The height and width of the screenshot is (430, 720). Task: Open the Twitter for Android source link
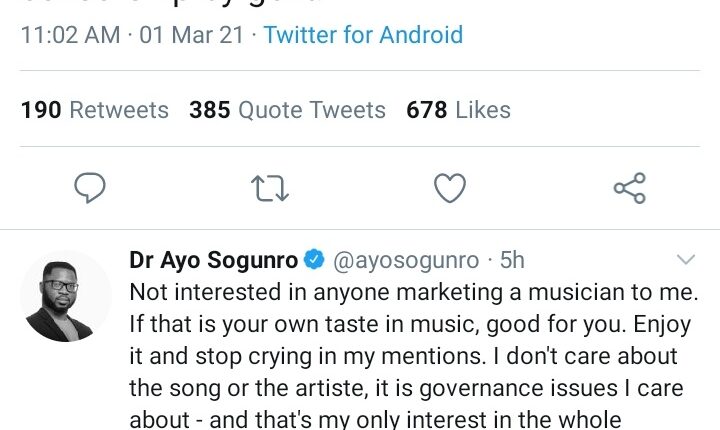363,35
